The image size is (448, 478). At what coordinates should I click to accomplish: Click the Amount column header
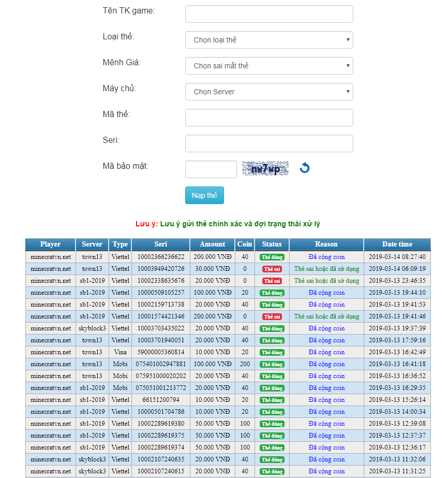point(213,244)
